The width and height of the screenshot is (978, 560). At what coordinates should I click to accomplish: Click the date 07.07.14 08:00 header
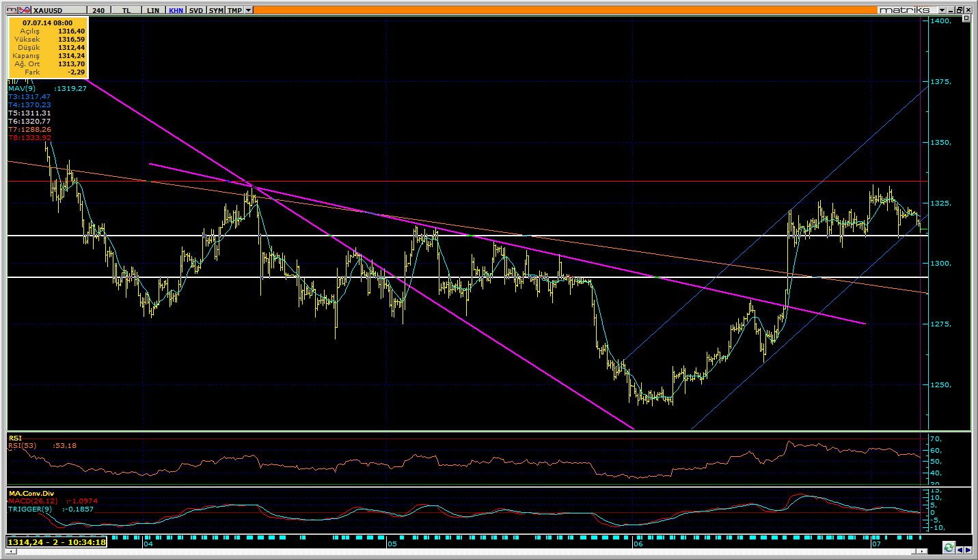click(47, 23)
